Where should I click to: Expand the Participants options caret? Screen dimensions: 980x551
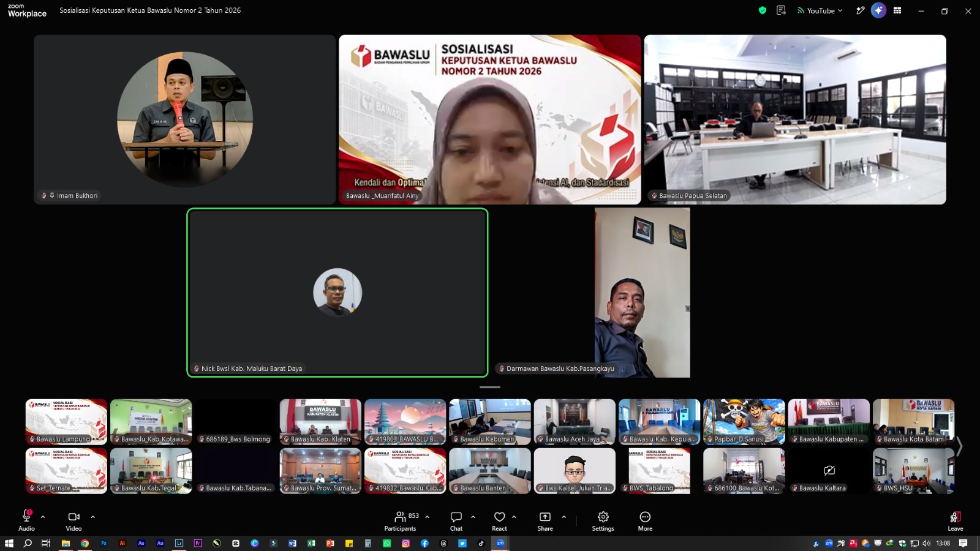coord(427,517)
